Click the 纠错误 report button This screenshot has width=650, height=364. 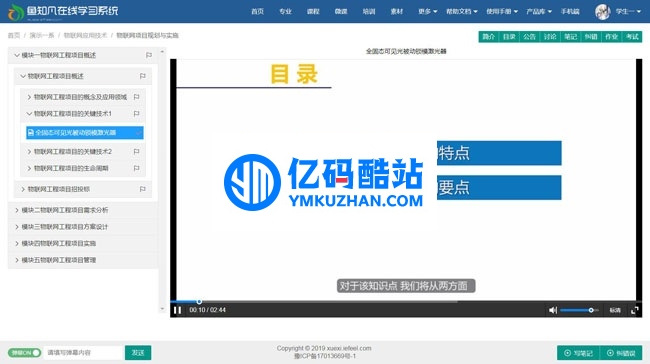point(621,353)
